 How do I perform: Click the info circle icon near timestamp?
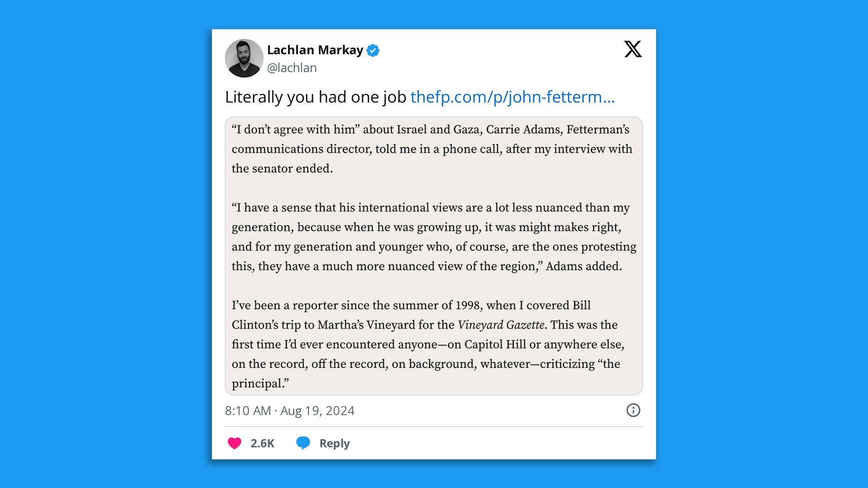[x=633, y=410]
